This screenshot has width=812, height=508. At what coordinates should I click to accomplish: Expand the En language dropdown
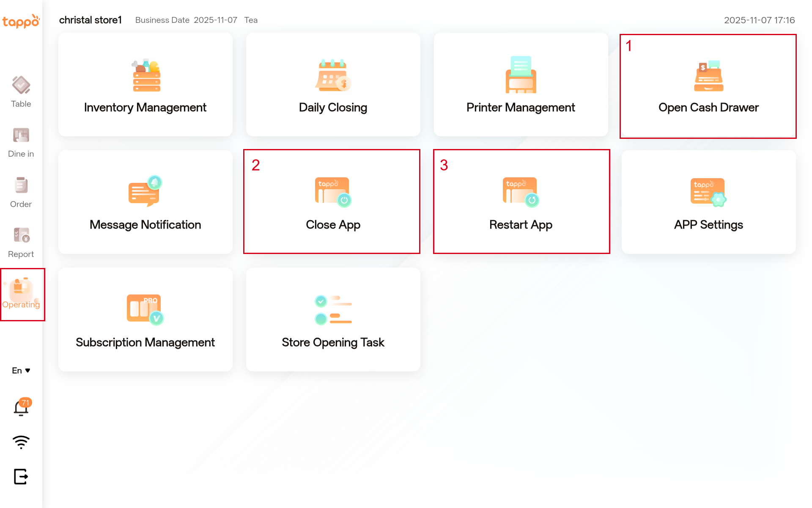(21, 370)
